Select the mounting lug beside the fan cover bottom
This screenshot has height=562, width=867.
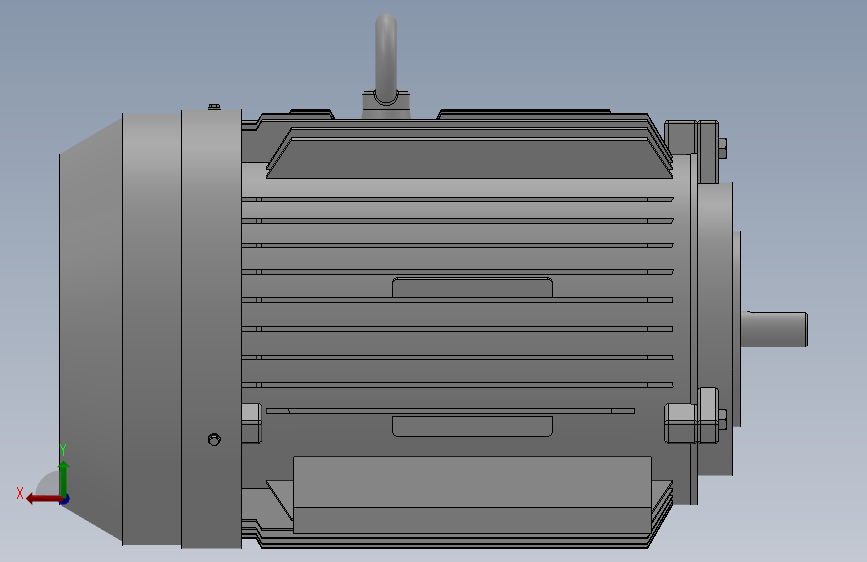[252, 423]
